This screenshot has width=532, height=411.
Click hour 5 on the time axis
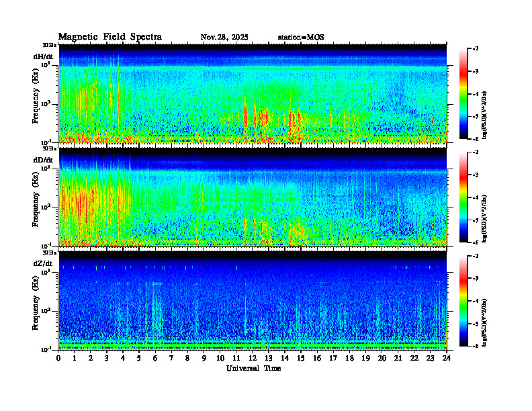tap(139, 358)
